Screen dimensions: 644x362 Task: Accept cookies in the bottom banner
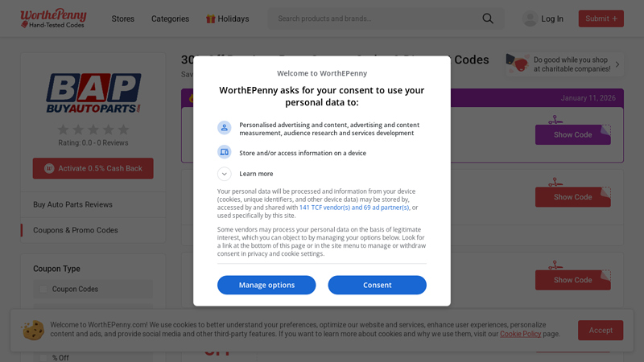[600, 330]
